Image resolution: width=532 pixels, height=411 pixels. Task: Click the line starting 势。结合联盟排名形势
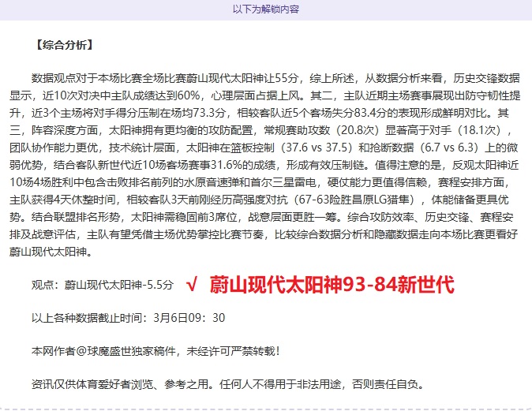(x=261, y=217)
